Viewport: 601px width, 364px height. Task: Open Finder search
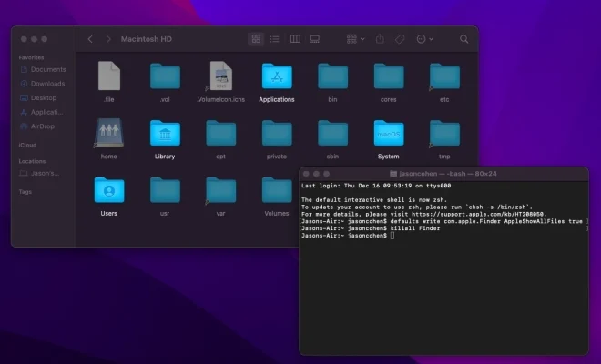pos(464,39)
